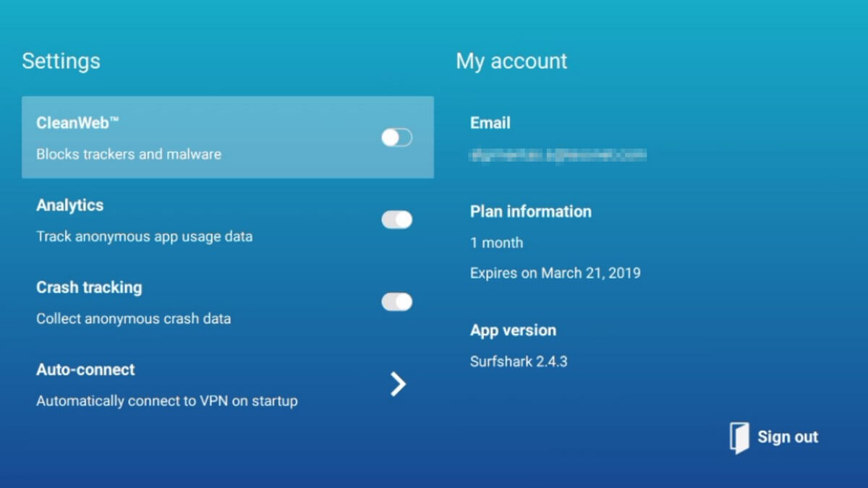Click the App version label

(514, 330)
